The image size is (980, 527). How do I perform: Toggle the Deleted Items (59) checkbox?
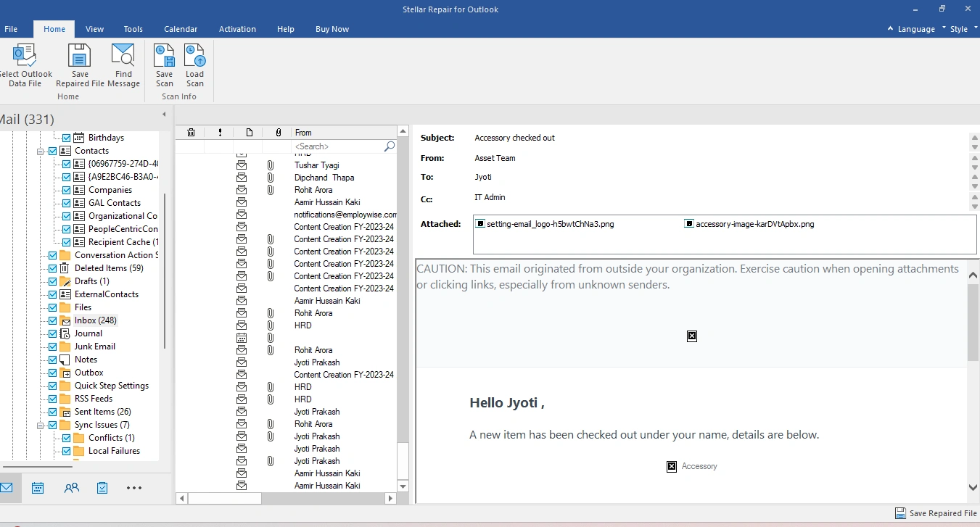tap(53, 268)
